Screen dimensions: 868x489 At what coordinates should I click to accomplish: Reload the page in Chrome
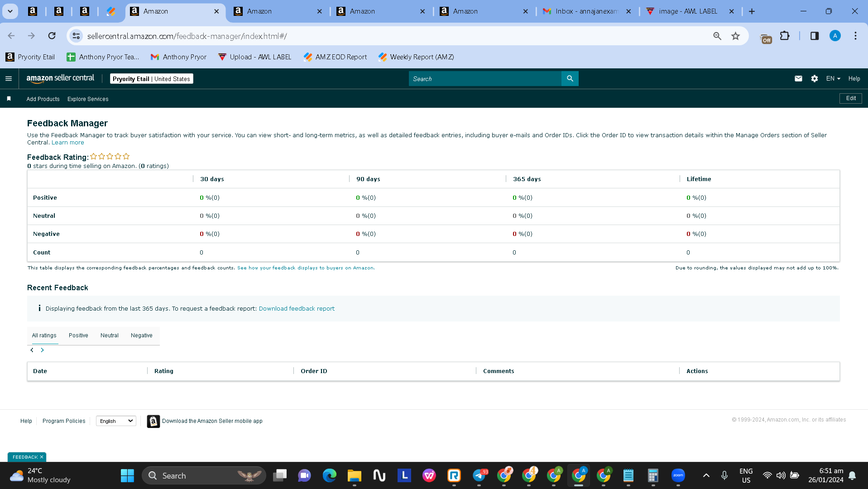coord(52,36)
